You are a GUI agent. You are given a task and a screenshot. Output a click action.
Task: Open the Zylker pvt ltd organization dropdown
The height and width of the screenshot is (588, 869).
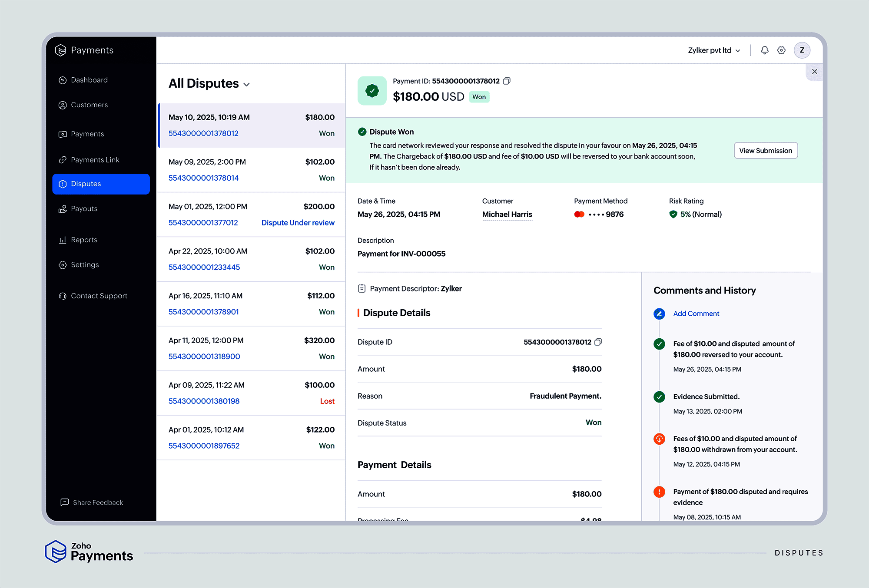713,50
